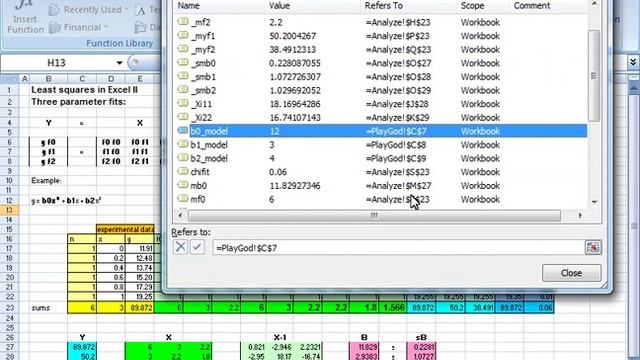Select the _Xi22 name row

click(x=381, y=118)
